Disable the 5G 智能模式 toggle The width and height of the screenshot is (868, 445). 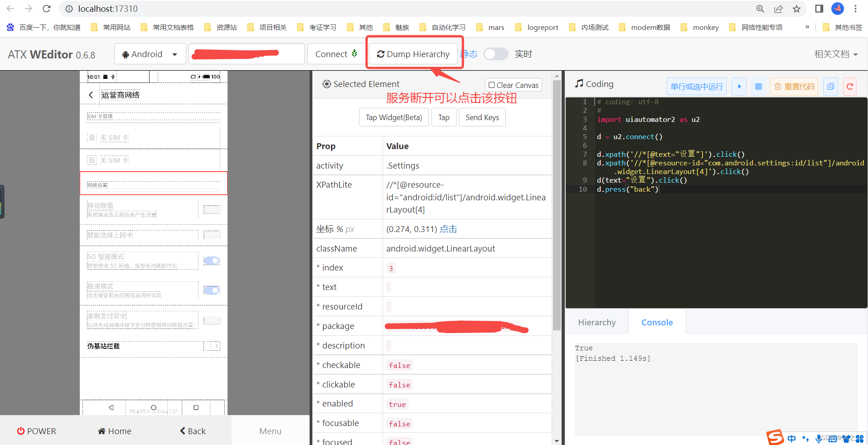point(211,261)
